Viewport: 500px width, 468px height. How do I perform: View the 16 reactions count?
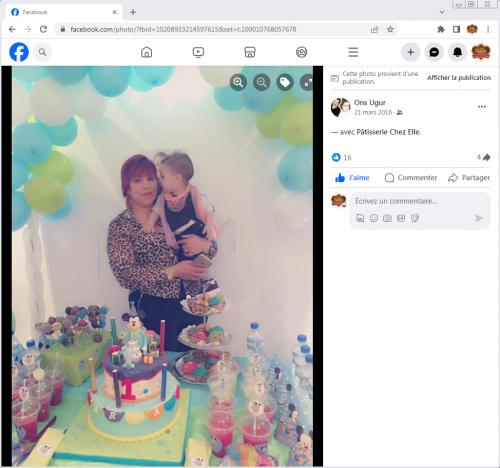(347, 158)
